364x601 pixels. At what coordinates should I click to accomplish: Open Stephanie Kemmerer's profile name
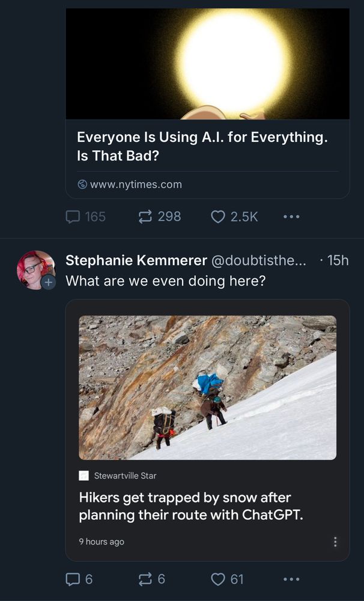(135, 260)
